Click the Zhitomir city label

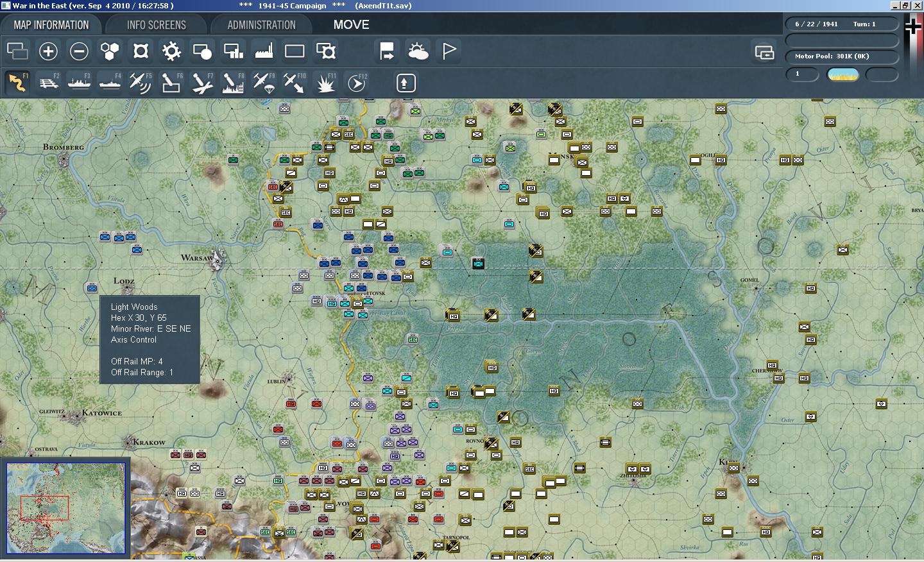click(x=633, y=476)
